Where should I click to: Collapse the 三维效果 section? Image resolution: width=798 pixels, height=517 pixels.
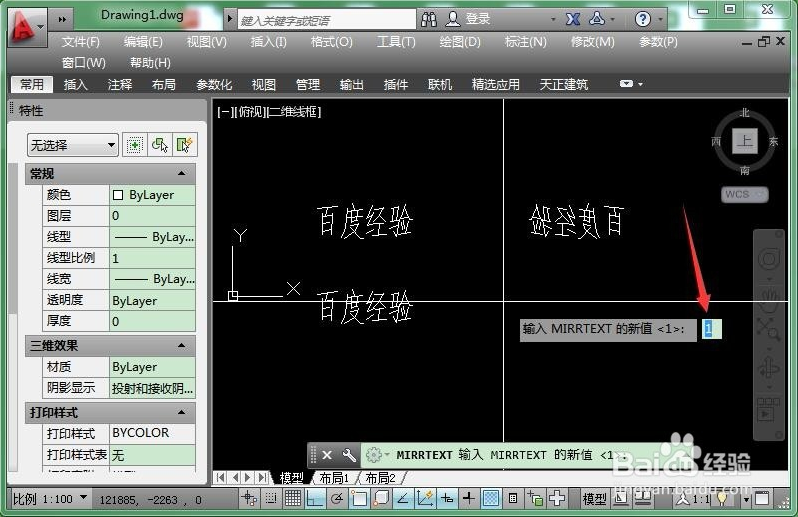click(x=181, y=346)
